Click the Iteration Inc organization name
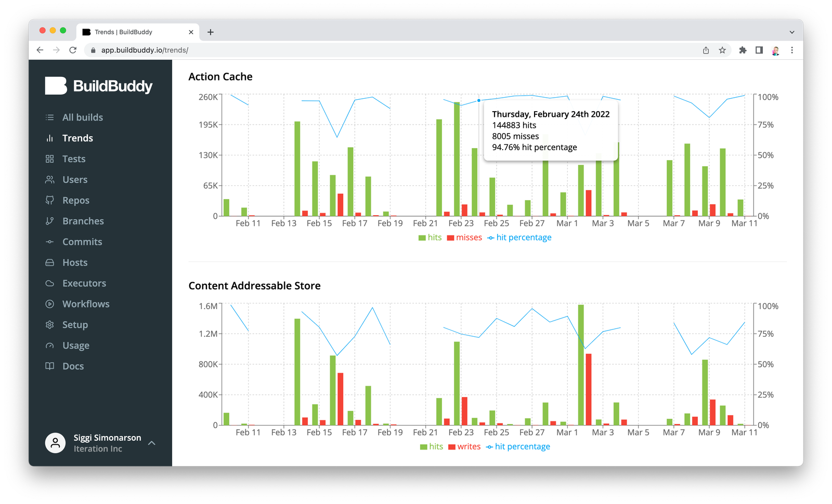 point(98,449)
